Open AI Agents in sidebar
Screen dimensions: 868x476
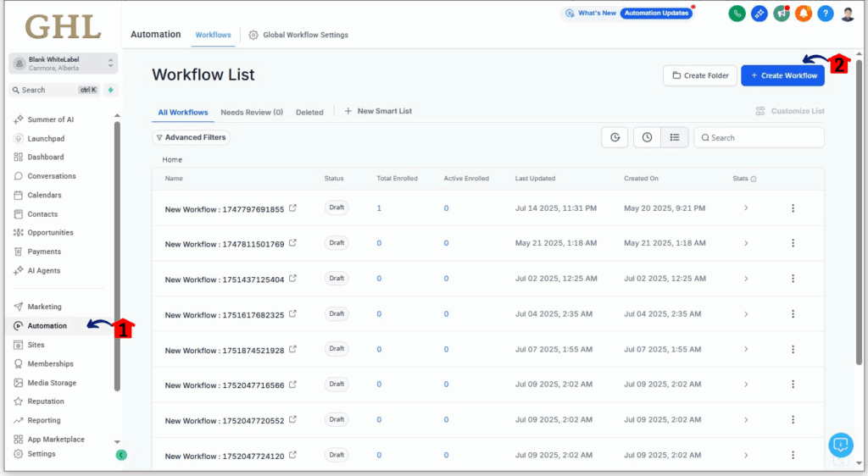point(44,270)
